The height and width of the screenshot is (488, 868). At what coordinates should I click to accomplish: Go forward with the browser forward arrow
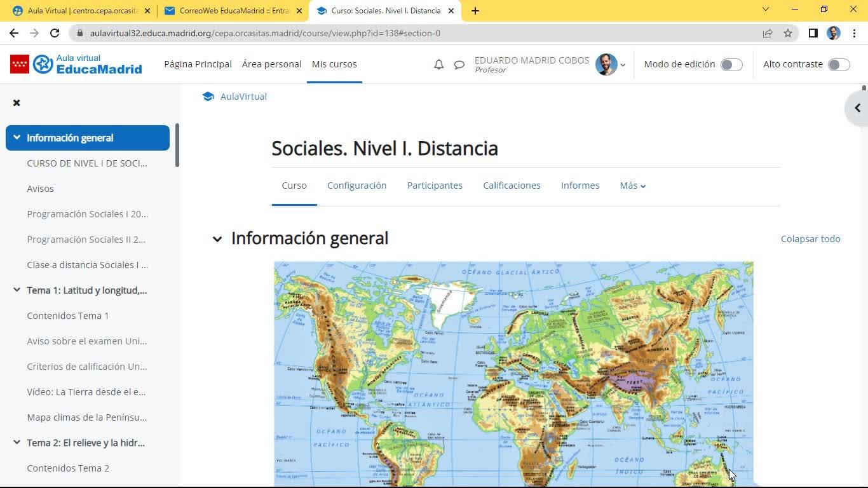pyautogui.click(x=34, y=33)
